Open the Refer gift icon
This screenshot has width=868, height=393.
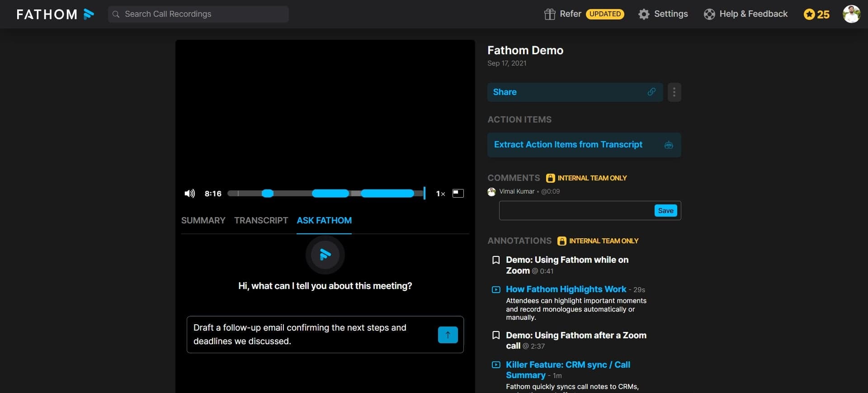coord(549,14)
